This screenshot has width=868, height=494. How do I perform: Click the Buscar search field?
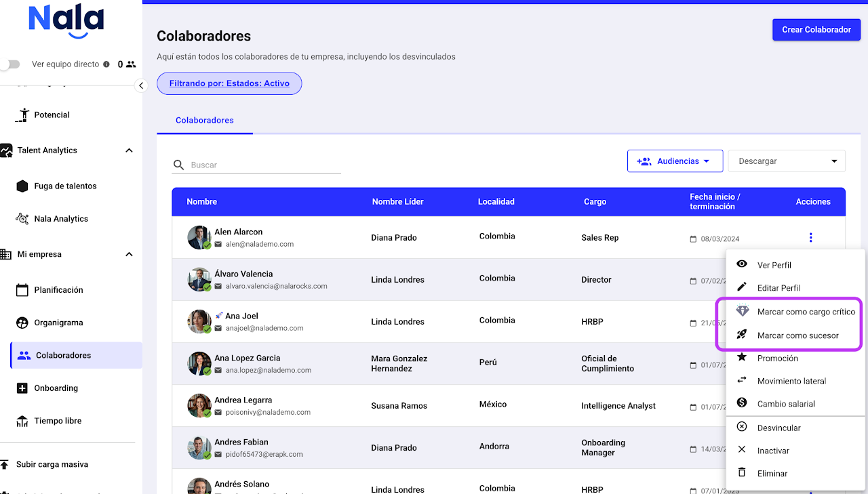[264, 165]
